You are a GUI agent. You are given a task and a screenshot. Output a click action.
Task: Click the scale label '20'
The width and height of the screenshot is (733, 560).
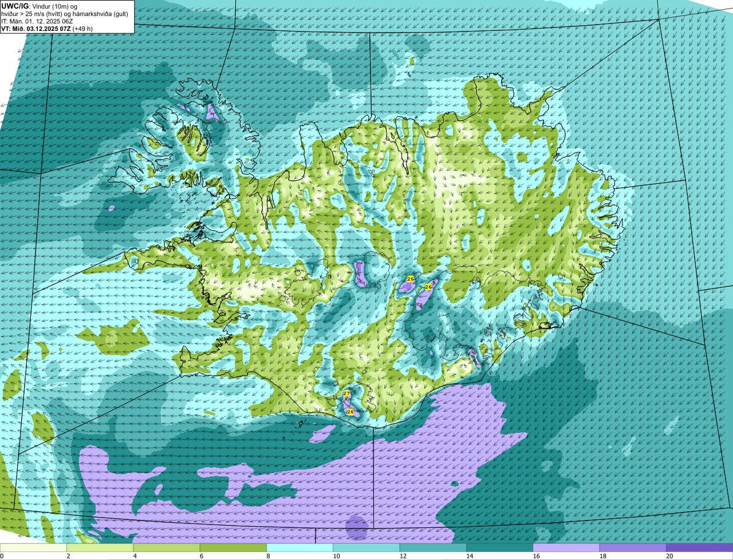coord(669,556)
